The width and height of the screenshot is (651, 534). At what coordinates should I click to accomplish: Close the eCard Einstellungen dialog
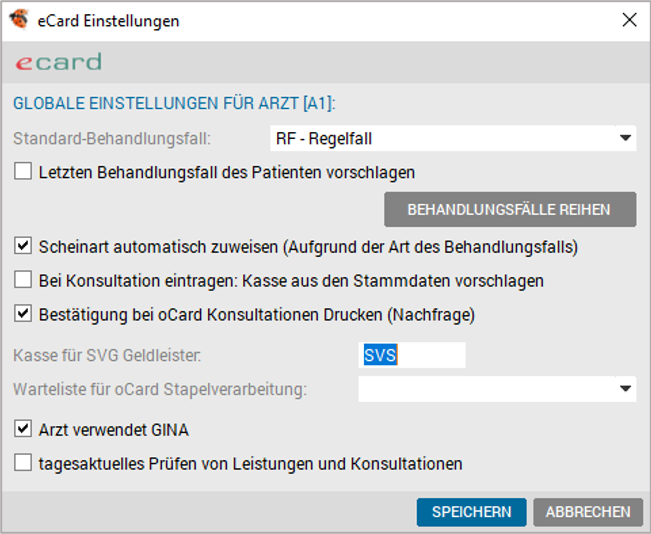click(x=629, y=20)
